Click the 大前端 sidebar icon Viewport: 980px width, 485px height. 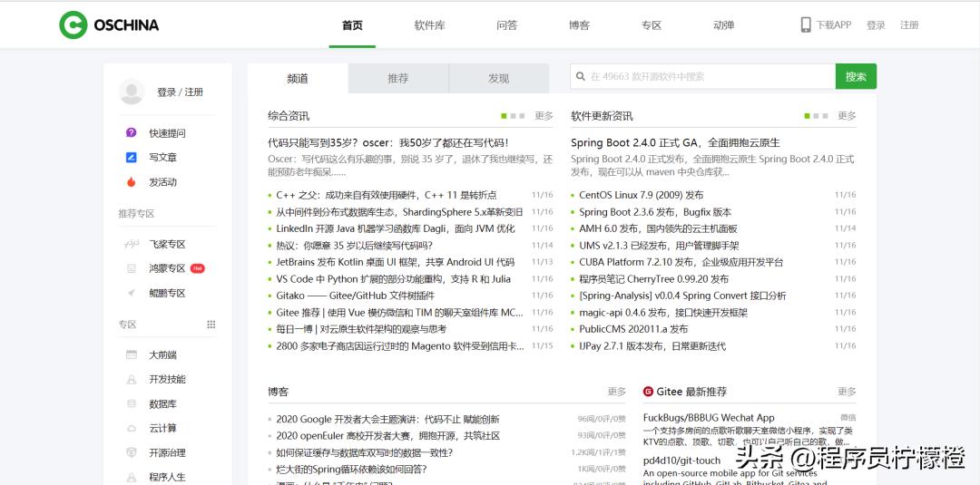pyautogui.click(x=132, y=354)
